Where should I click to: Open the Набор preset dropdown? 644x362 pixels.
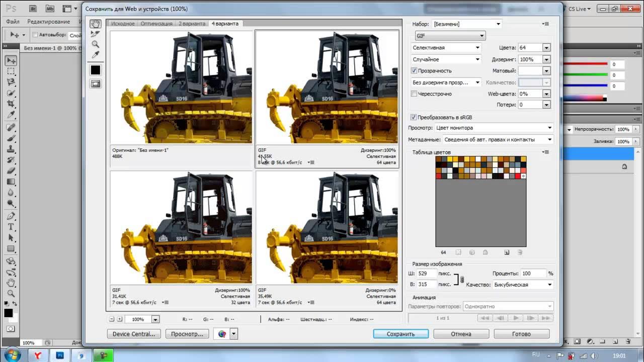point(467,24)
